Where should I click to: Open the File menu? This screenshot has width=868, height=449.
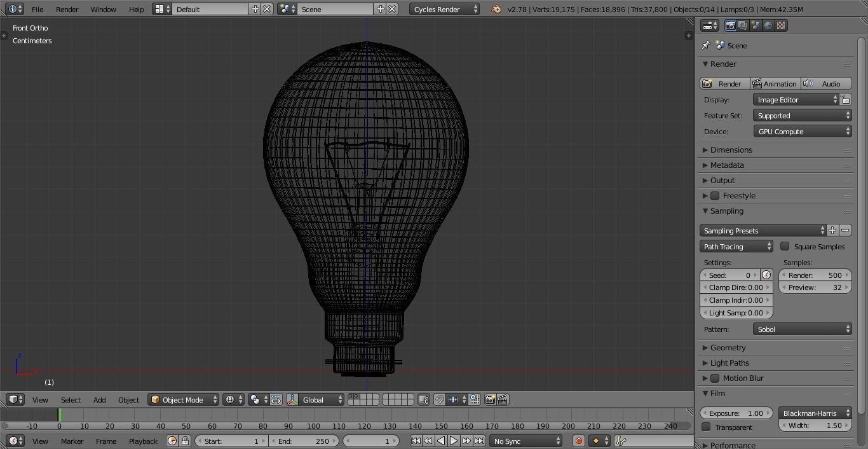[x=37, y=9]
